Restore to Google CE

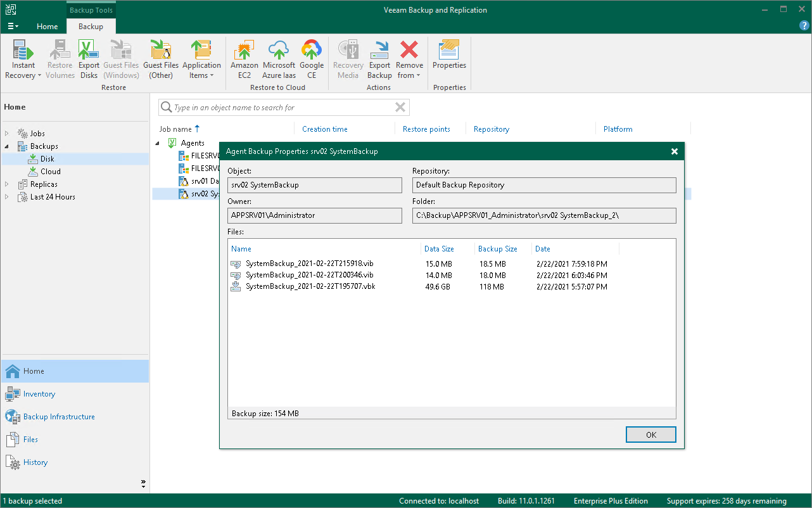312,60
